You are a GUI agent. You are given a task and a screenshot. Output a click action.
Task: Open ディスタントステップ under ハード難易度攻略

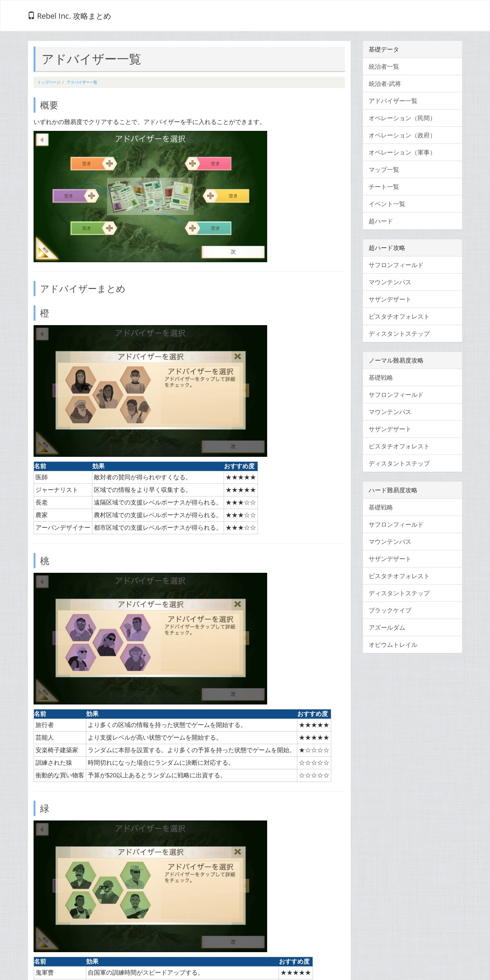pos(412,593)
